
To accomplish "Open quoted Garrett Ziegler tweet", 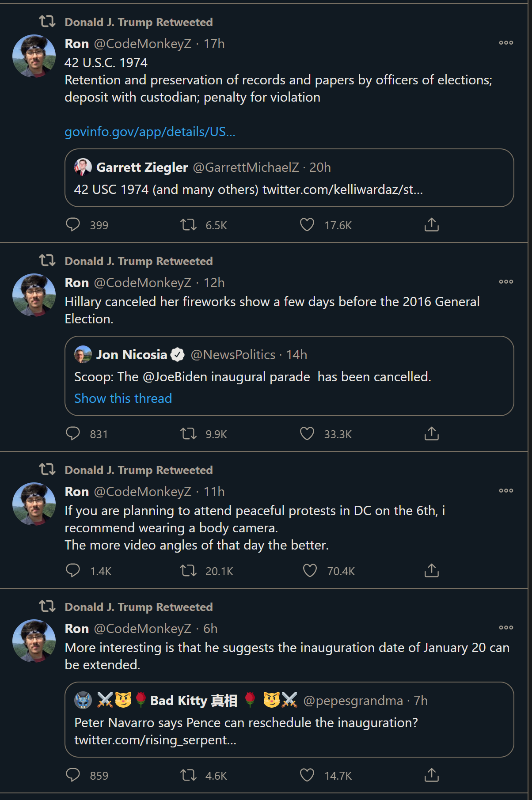I will 289,178.
